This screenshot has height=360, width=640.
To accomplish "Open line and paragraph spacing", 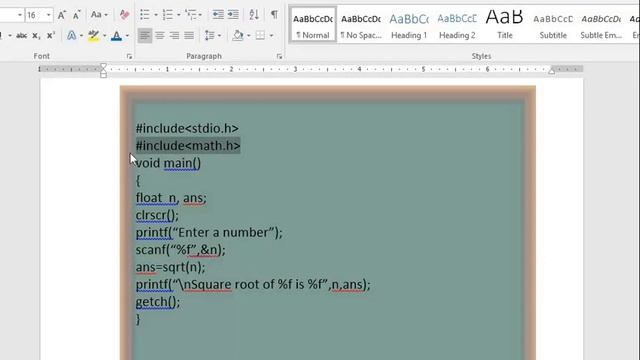I will coord(209,36).
